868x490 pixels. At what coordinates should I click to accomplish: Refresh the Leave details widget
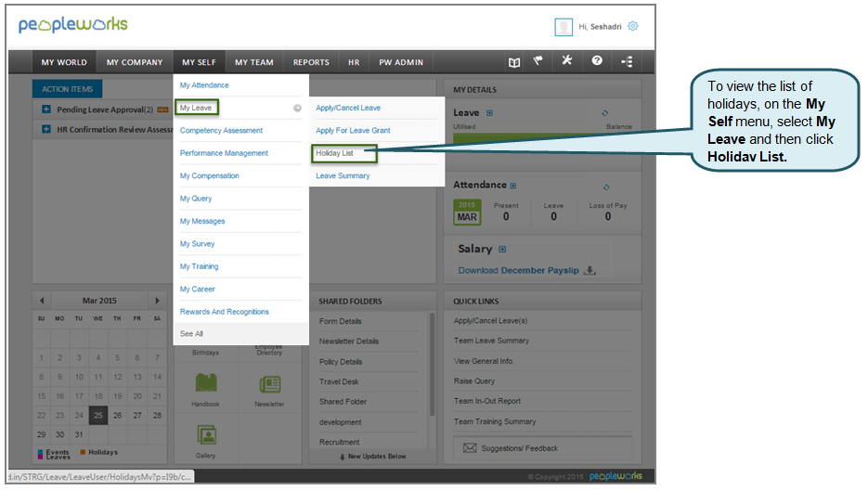click(x=605, y=113)
